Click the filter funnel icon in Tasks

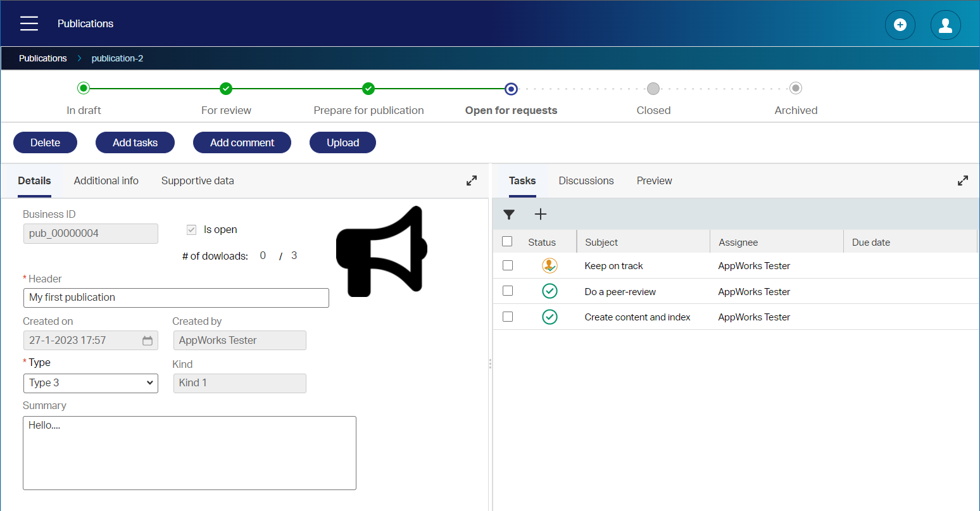coord(509,215)
